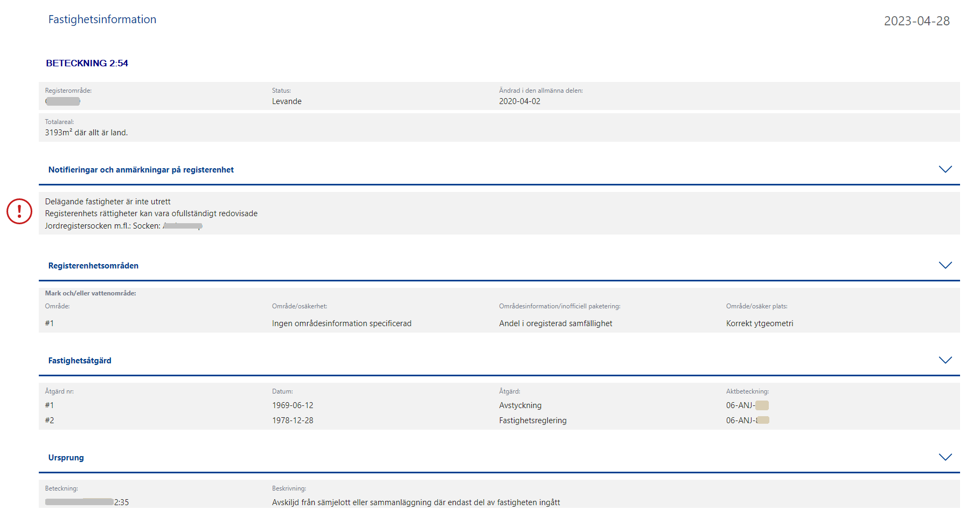Open the Avstyckning act reference 06-ANJ

tap(747, 405)
